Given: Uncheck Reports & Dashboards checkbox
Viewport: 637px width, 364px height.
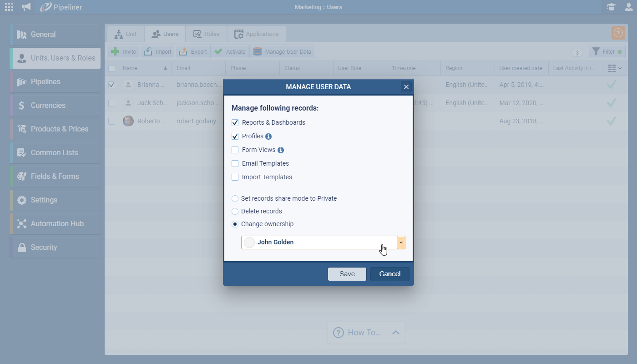Looking at the screenshot, I should [235, 123].
